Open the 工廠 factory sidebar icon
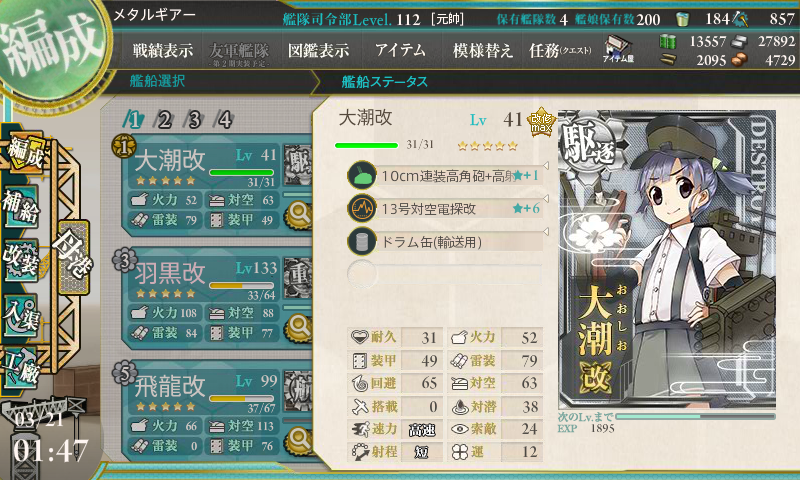The image size is (800, 480). click(x=20, y=368)
